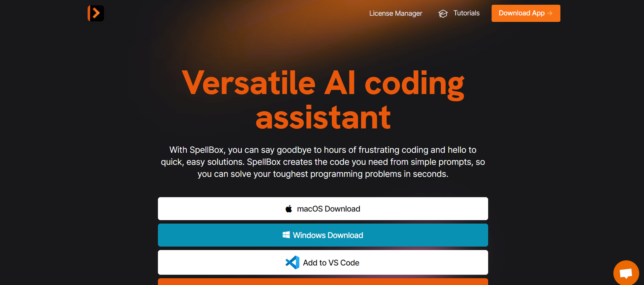Open the License Manager page

coord(396,13)
